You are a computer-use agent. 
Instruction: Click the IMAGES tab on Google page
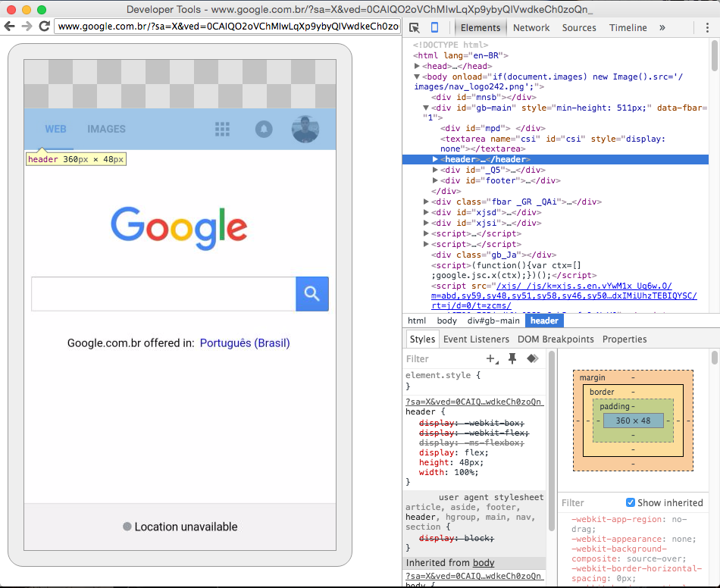pos(107,129)
